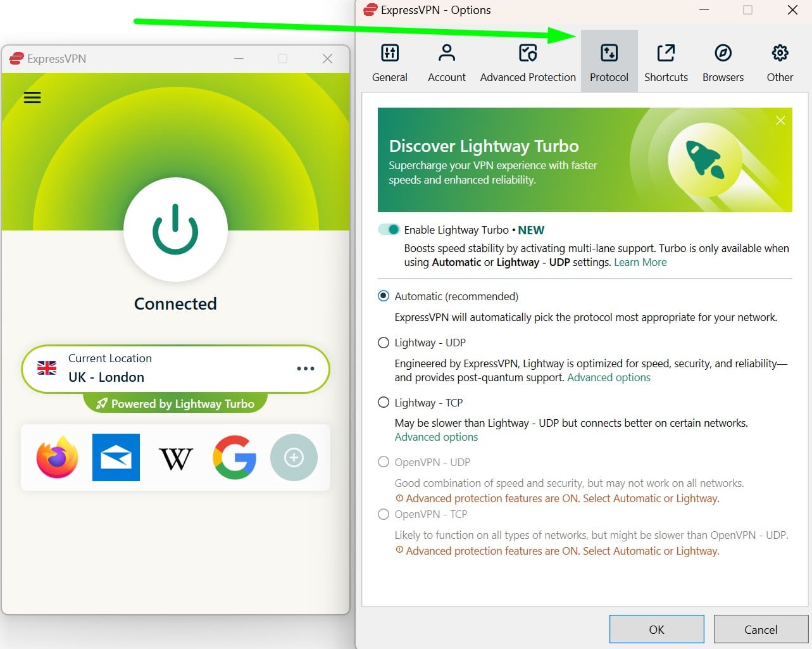Click the UK flag icon
The width and height of the screenshot is (812, 649).
click(x=47, y=368)
